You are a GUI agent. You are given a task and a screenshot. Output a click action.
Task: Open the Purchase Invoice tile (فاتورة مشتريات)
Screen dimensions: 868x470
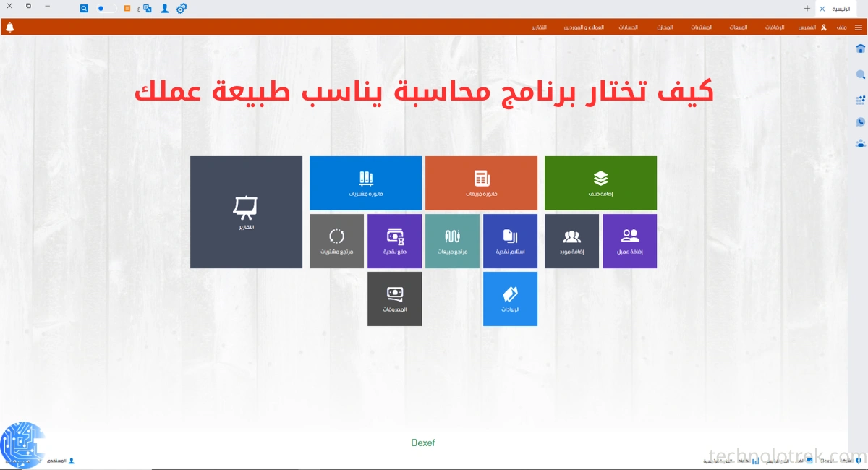(x=365, y=183)
